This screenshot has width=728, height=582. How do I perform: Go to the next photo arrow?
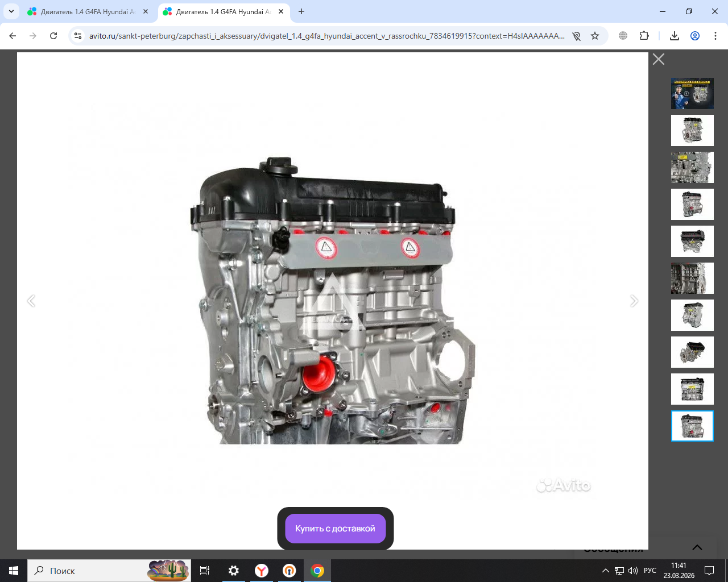click(x=634, y=301)
